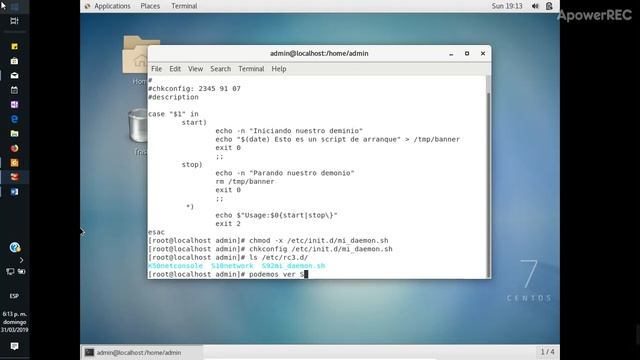The height and width of the screenshot is (360, 640).
Task: Click the Sun 19:13 clock in top bar
Action: tap(507, 6)
